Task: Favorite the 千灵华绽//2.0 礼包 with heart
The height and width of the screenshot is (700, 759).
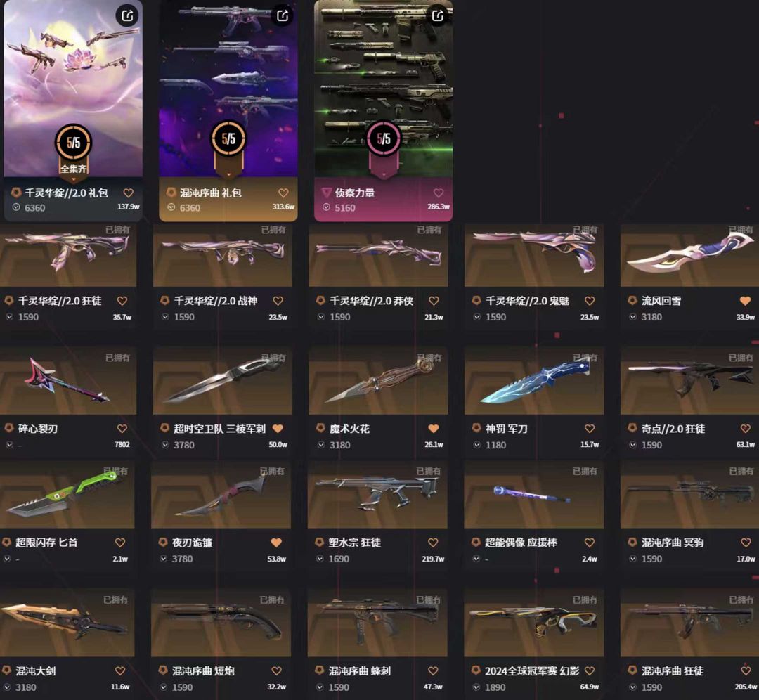Action: (129, 193)
